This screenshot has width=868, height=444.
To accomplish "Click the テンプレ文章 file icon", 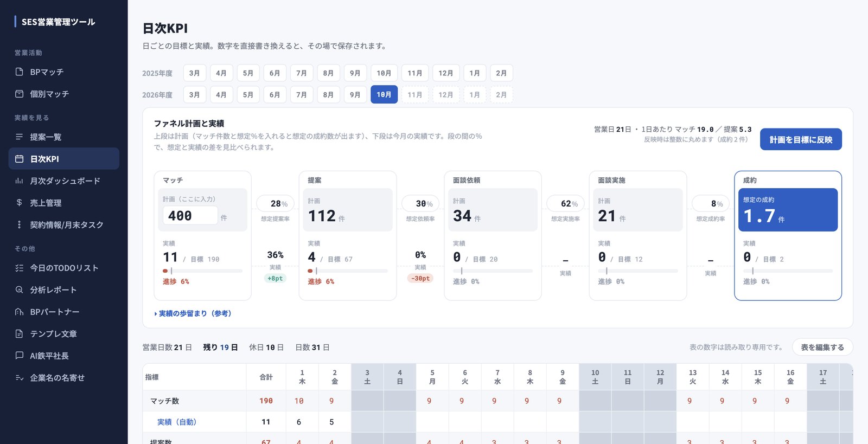I will point(20,333).
